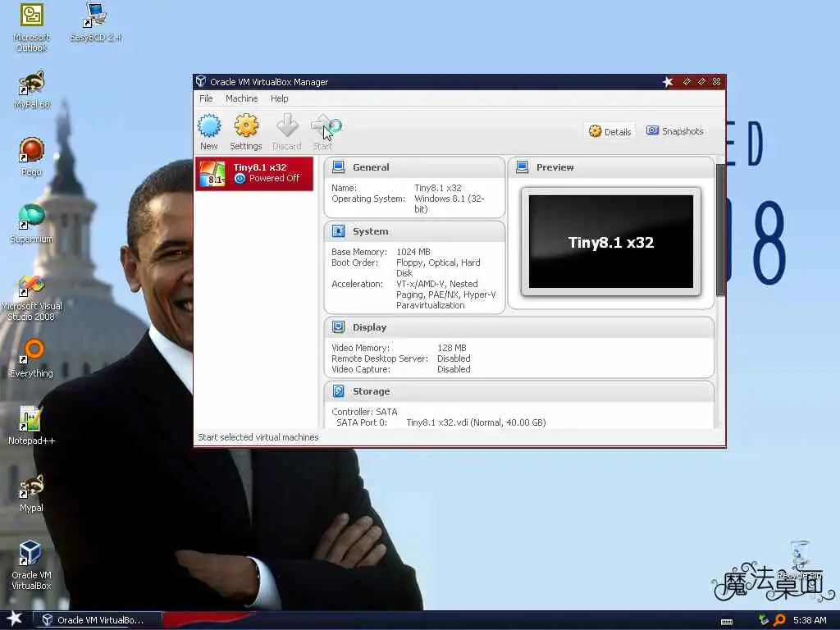Open the Help menu
The height and width of the screenshot is (630, 840).
click(x=279, y=98)
